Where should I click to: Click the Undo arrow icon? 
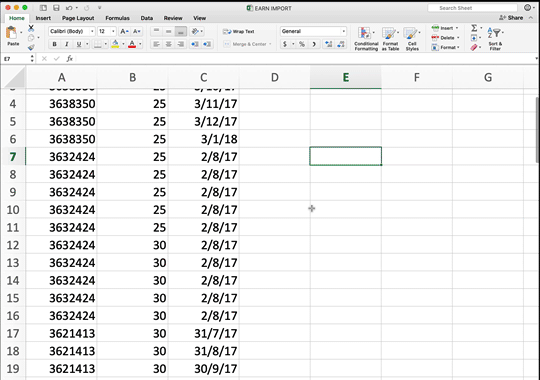coord(69,8)
